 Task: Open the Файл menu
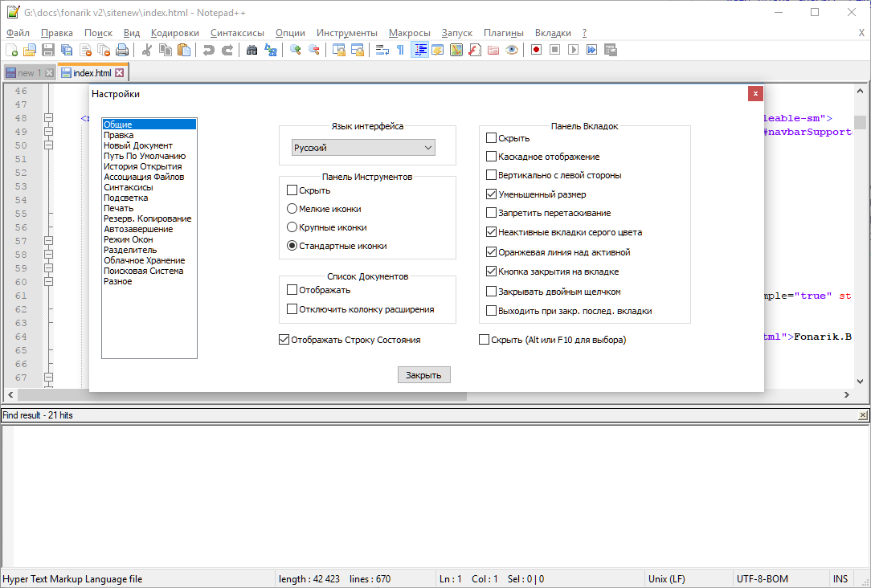(18, 33)
